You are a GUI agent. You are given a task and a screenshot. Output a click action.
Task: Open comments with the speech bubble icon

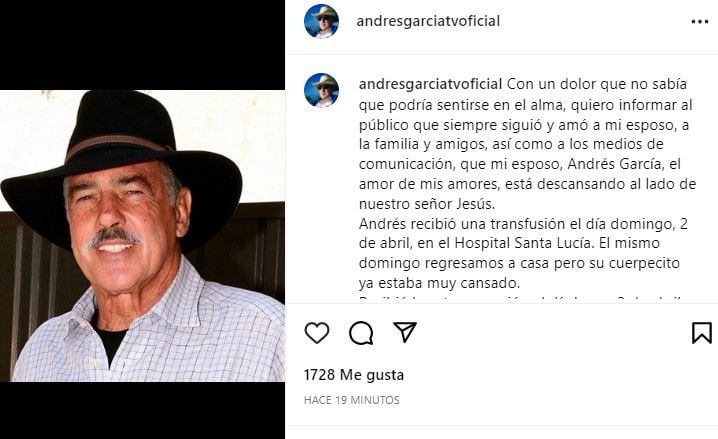[361, 333]
